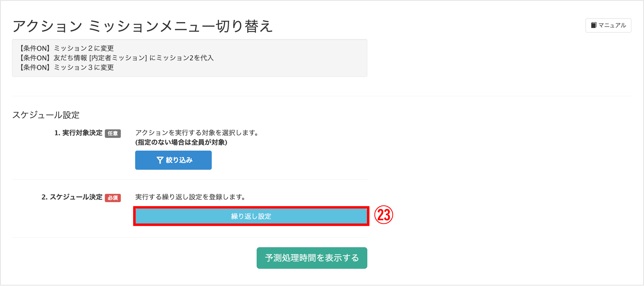Click the red 必須 badge
Viewport: 644px width, 286px height.
(x=113, y=198)
